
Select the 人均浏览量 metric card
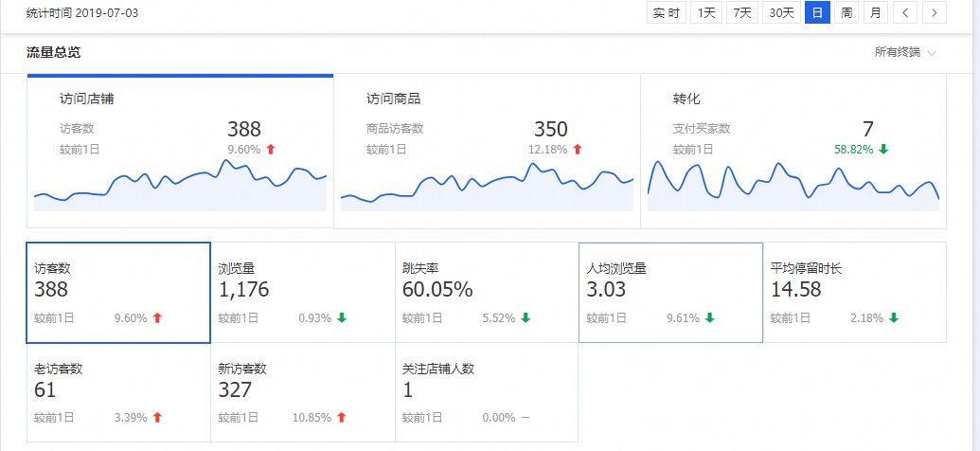[x=670, y=292]
